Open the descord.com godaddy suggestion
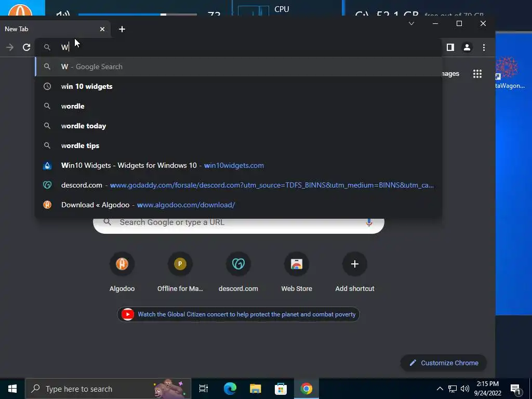Image resolution: width=532 pixels, height=399 pixels. click(238, 185)
